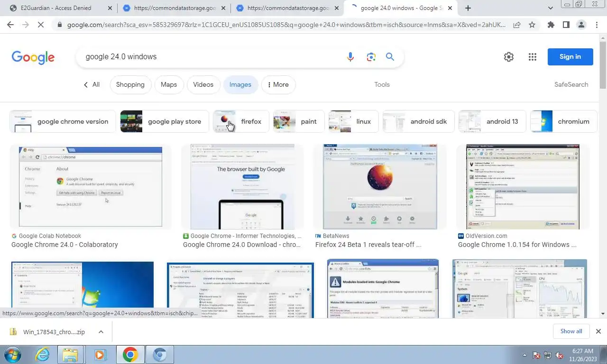Filter by linux suggestion chip
Viewport: 607px width, 364px height.
(x=354, y=122)
